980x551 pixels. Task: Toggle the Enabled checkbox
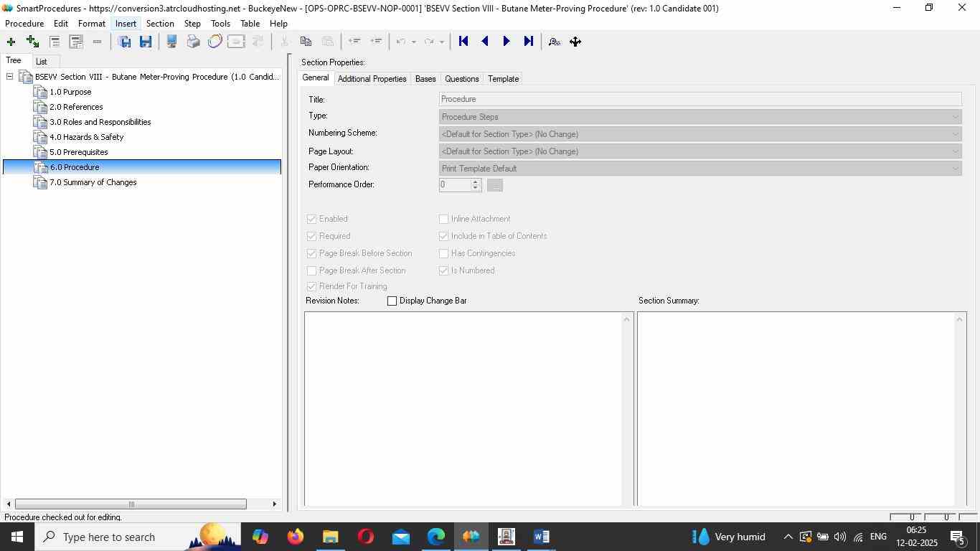(311, 219)
